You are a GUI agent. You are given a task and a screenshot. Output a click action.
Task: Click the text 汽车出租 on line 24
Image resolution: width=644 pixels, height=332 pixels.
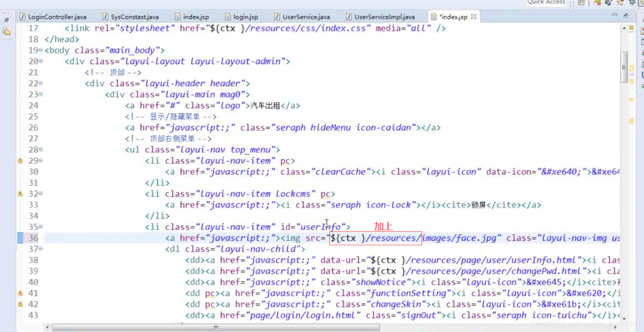(266, 106)
